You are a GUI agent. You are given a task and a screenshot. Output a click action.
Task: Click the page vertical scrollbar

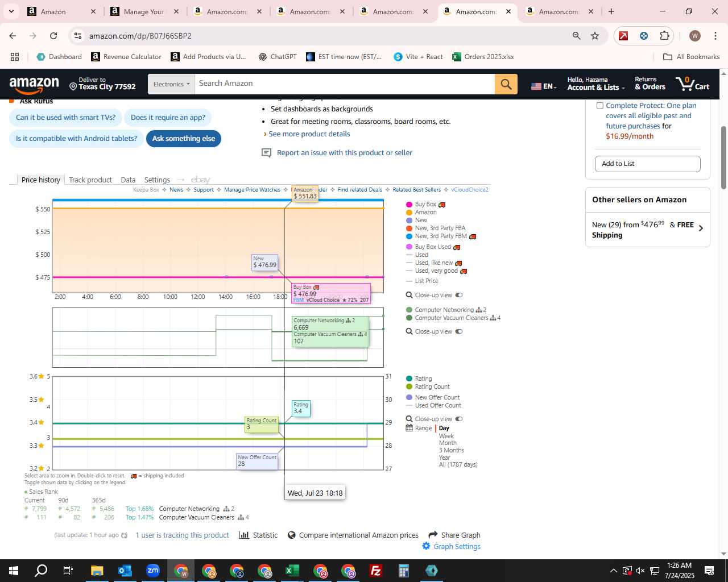tap(723, 158)
